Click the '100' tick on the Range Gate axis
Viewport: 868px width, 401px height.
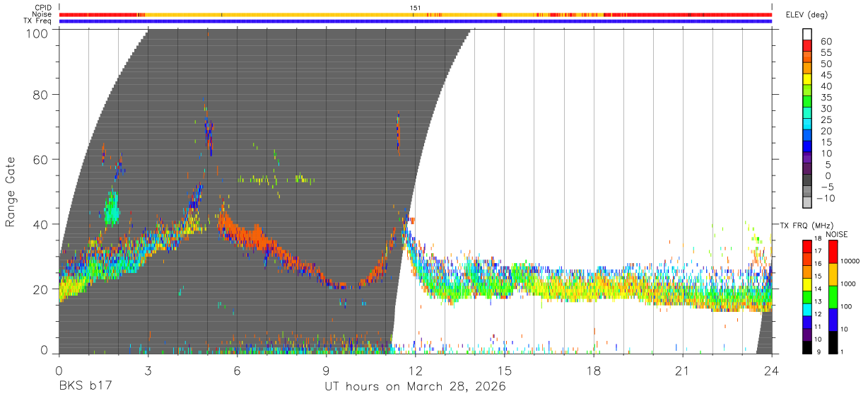[37, 33]
